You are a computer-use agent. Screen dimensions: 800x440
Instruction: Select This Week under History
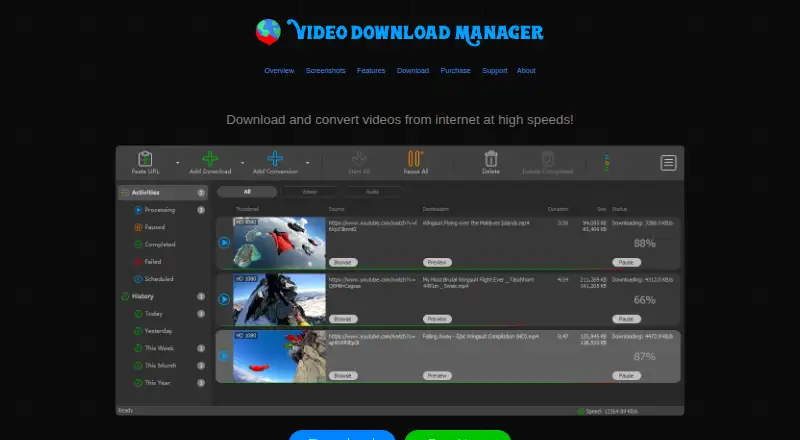pyautogui.click(x=159, y=348)
